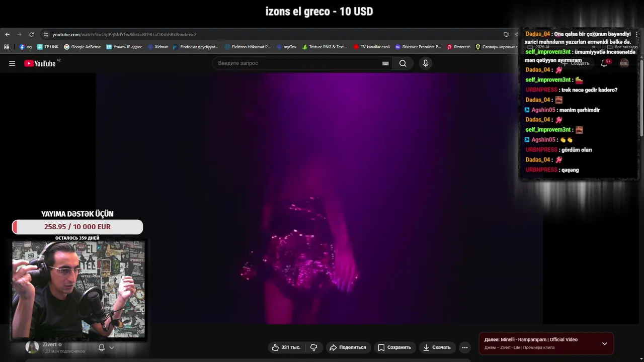The image size is (644, 362).
Task: Open the TP LINK bookmark
Action: [48, 47]
